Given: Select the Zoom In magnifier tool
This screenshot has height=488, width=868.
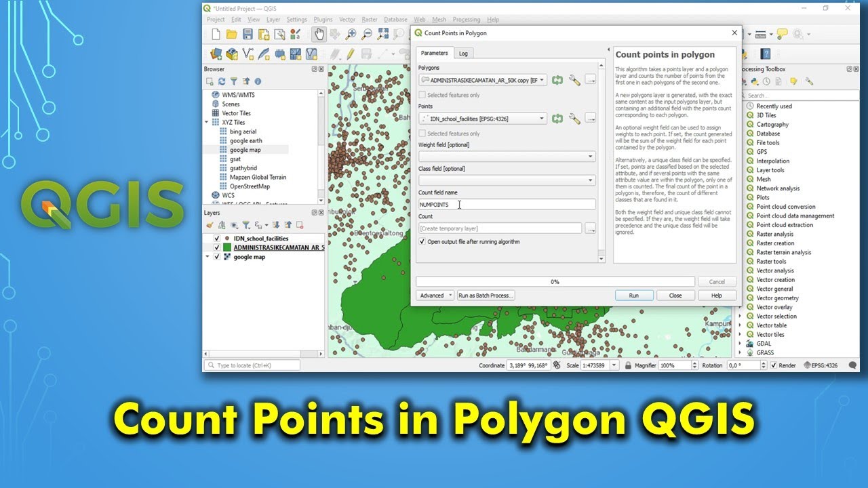Looking at the screenshot, I should (x=351, y=34).
